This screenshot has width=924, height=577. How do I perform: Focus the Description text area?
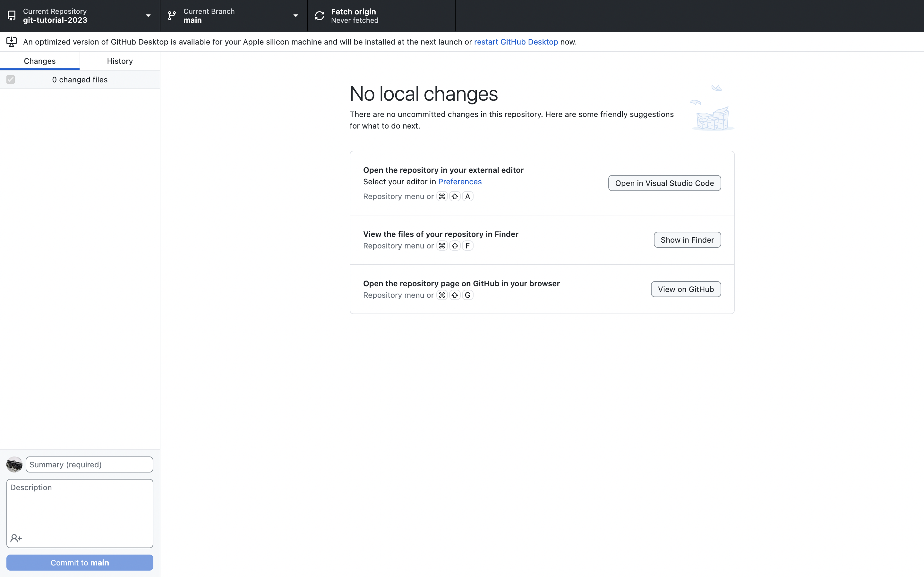(80, 507)
